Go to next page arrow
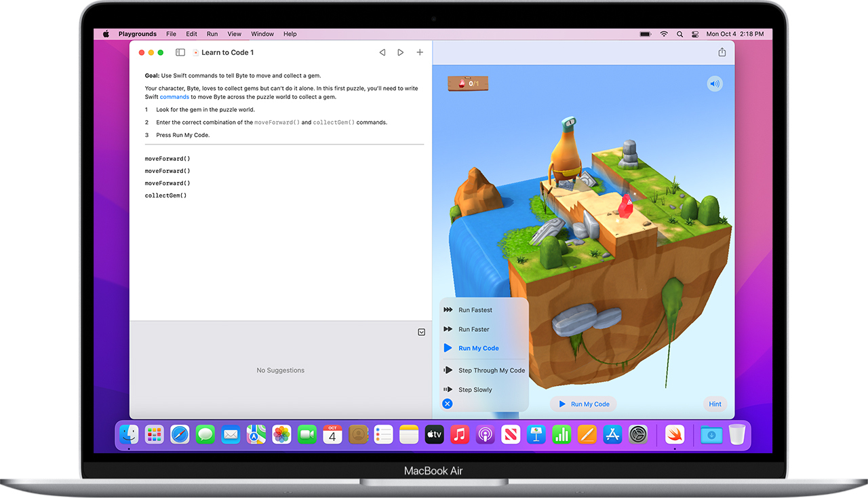The image size is (868, 498). click(x=401, y=52)
